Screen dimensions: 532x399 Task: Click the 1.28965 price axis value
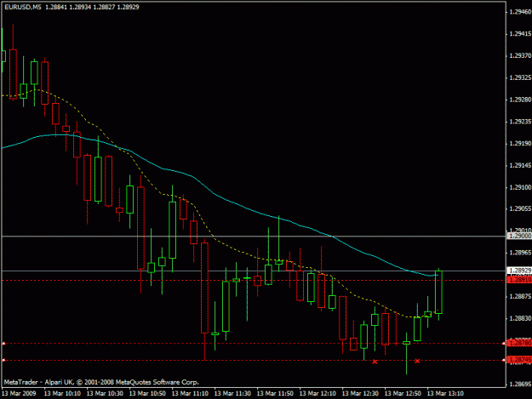tap(520, 253)
